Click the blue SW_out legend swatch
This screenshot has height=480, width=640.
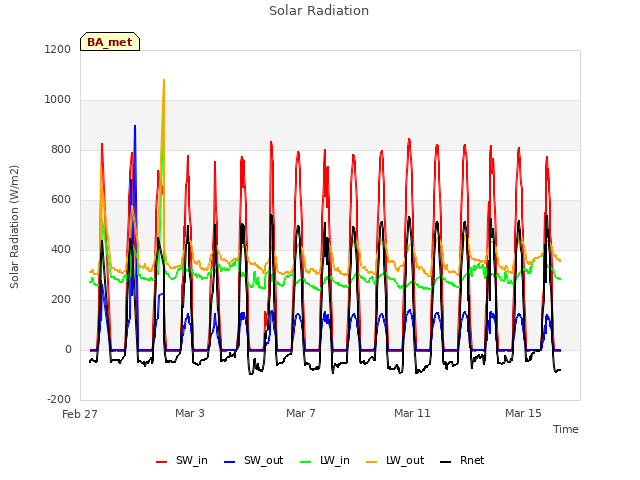(x=230, y=462)
